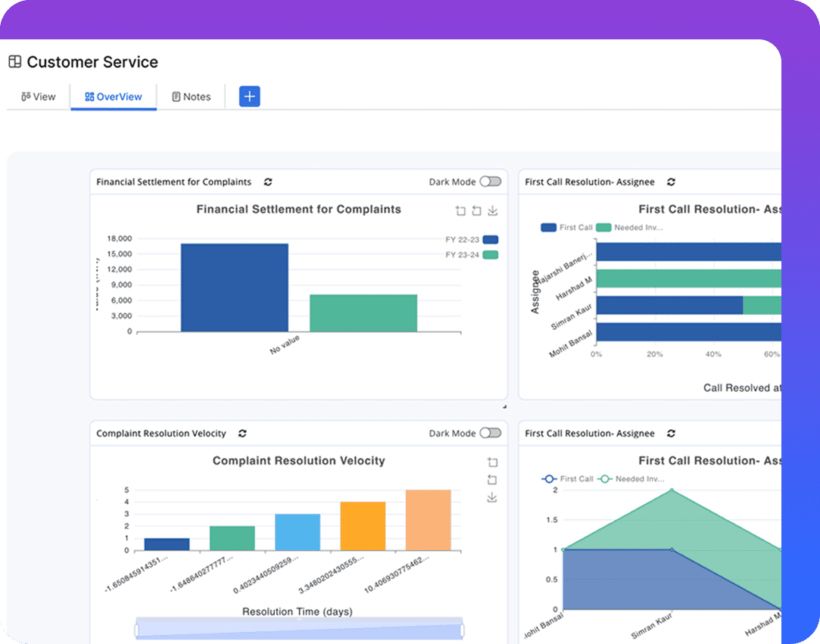Toggle Dark Mode on Financial Settlement widget
This screenshot has height=644, width=820.
[x=491, y=182]
